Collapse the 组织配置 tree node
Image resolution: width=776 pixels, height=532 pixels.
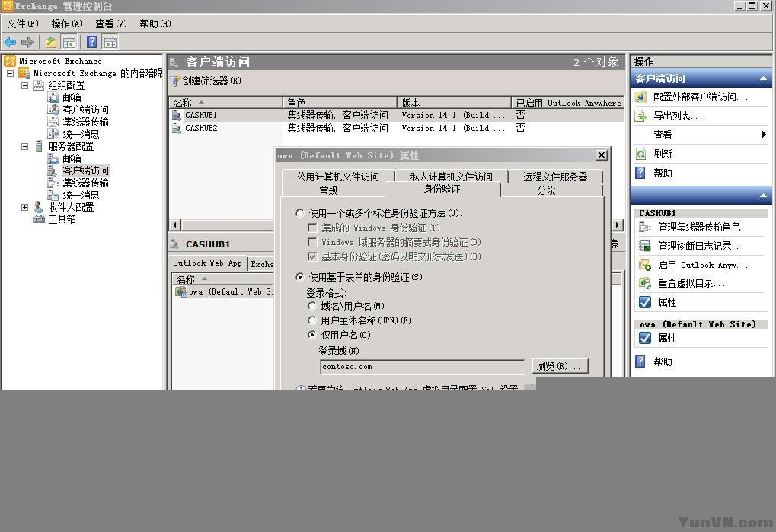[24, 85]
